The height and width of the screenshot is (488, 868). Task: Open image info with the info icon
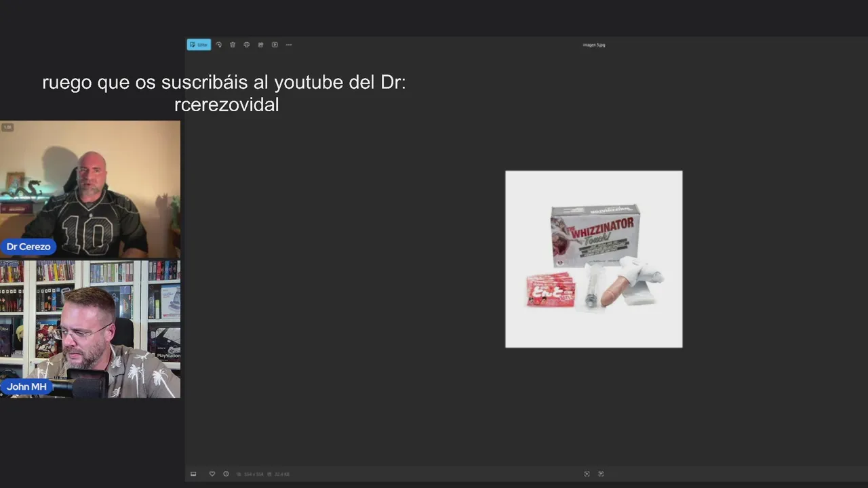tap(226, 474)
